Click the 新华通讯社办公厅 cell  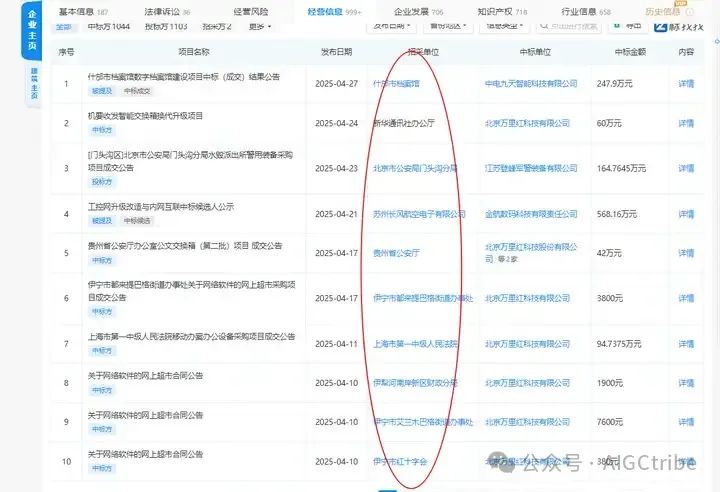click(x=404, y=123)
